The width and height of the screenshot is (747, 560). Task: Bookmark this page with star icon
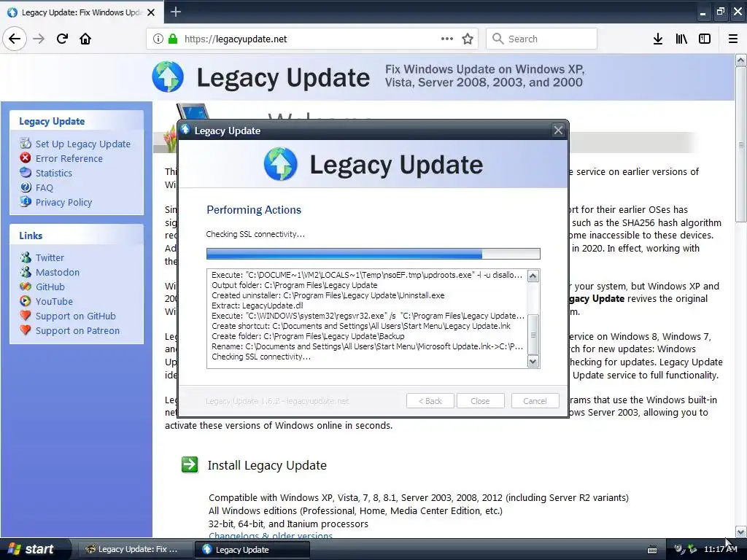pyautogui.click(x=468, y=39)
